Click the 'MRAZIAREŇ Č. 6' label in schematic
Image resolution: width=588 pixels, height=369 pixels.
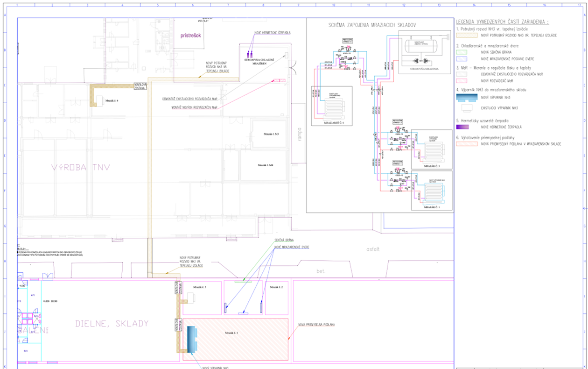click(333, 122)
